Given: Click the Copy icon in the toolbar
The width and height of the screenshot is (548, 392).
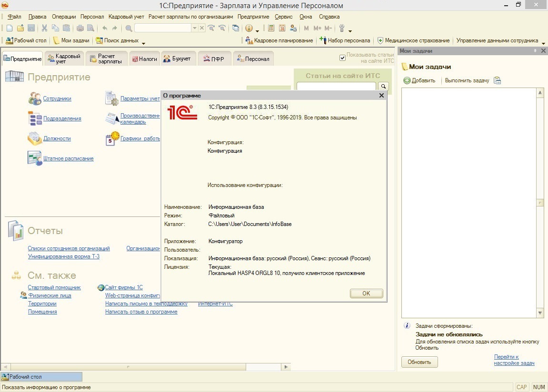Looking at the screenshot, I should (55, 28).
